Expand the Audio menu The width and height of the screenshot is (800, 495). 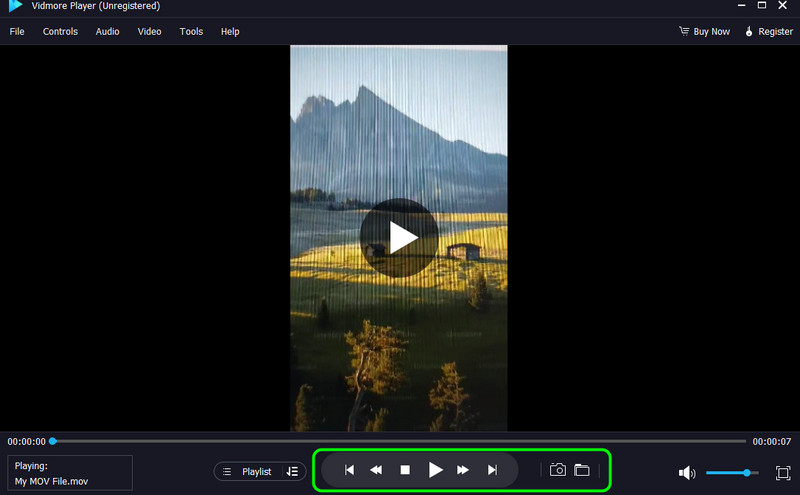(107, 32)
